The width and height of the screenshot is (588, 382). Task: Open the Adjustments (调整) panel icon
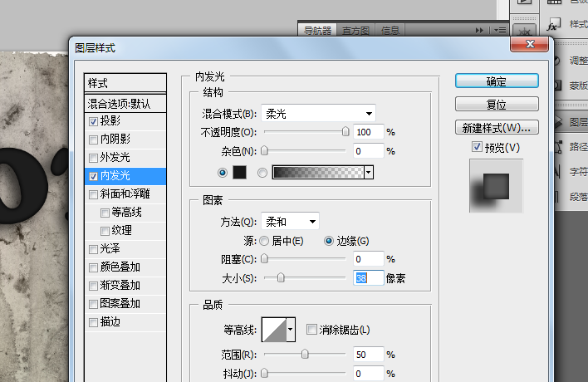557,61
